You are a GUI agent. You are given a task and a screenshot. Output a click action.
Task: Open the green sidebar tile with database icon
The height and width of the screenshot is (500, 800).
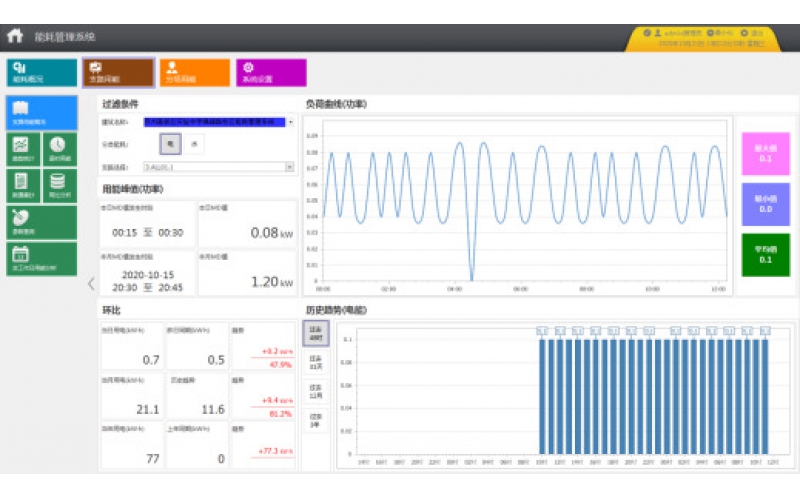[59, 185]
